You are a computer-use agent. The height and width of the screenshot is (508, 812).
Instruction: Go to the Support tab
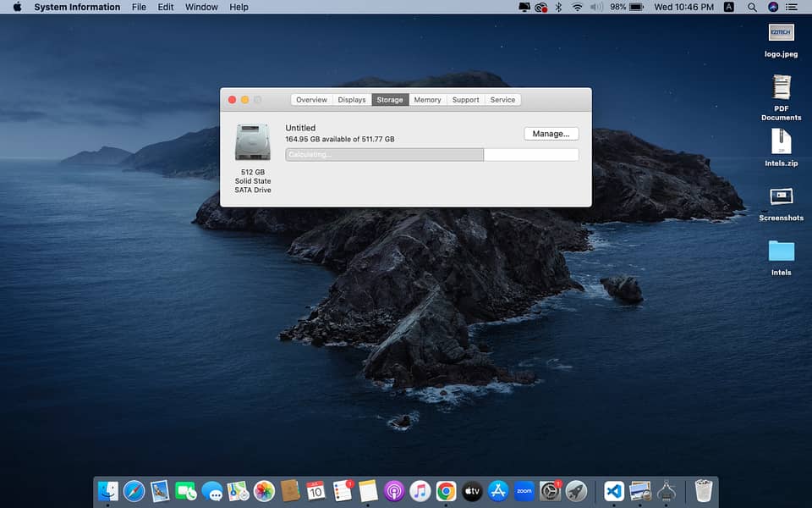pos(465,100)
